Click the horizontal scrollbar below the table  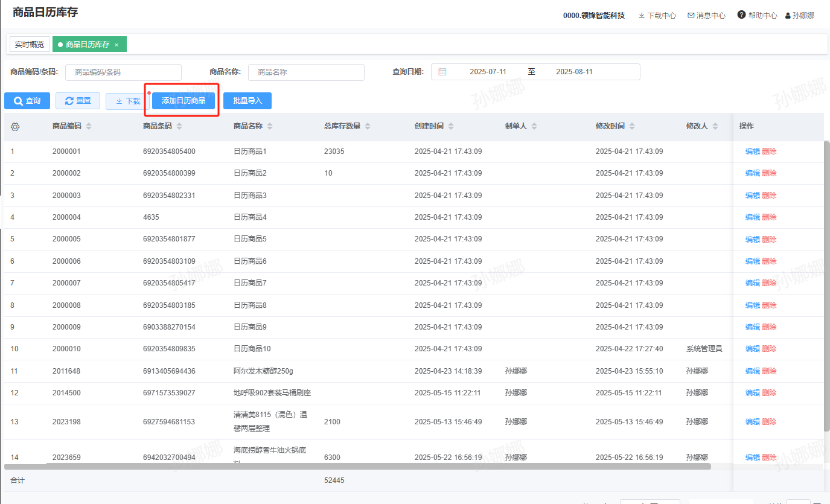tap(357, 467)
